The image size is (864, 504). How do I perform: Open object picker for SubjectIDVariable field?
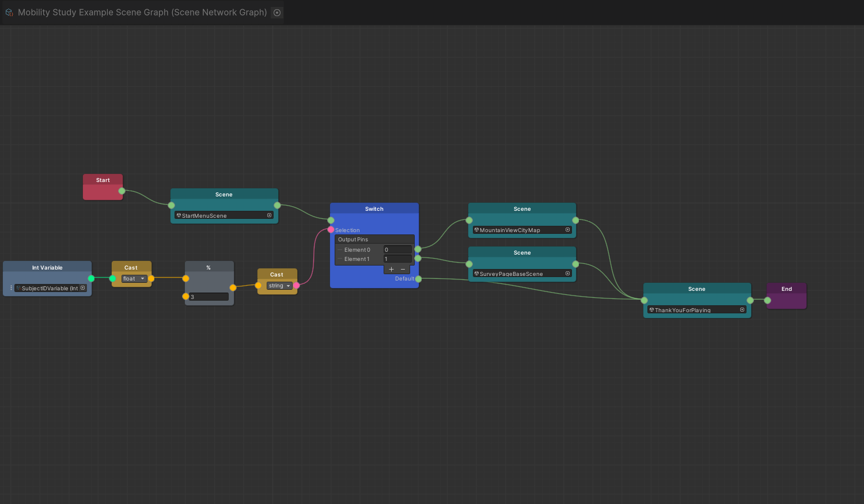(82, 288)
